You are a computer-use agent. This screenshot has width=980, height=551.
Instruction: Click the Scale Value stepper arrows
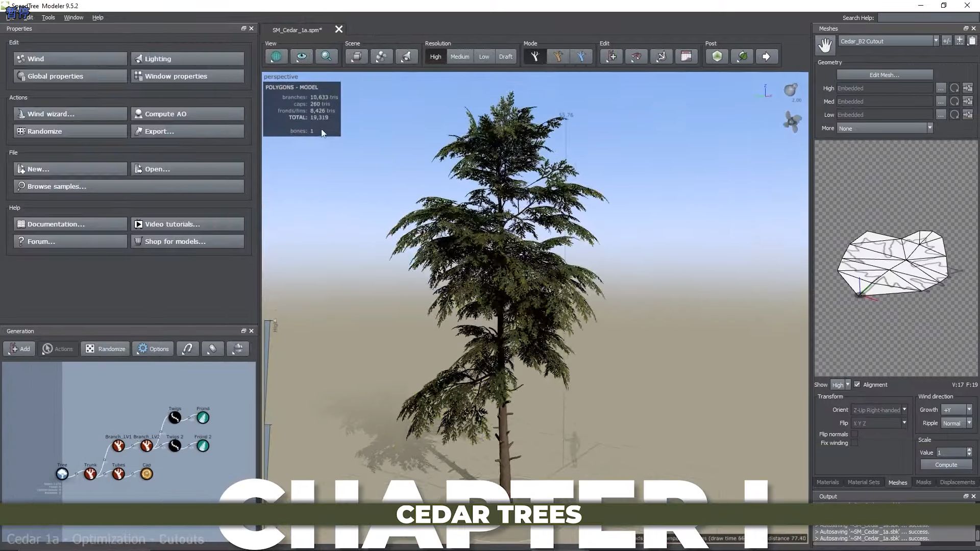[x=969, y=453]
